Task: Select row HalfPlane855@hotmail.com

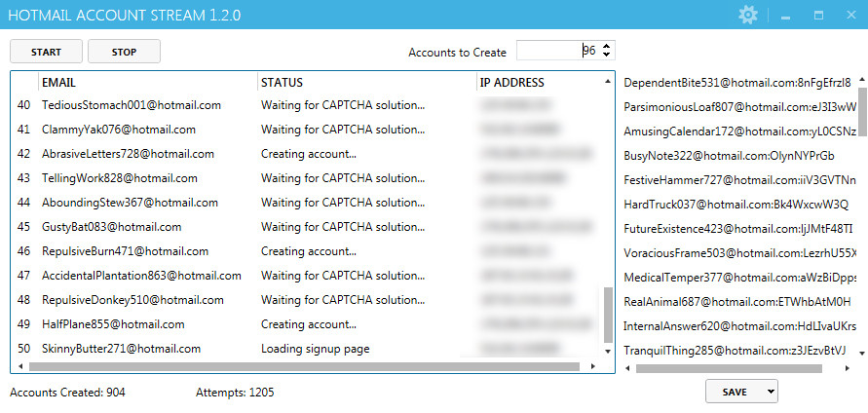Action: tap(307, 323)
